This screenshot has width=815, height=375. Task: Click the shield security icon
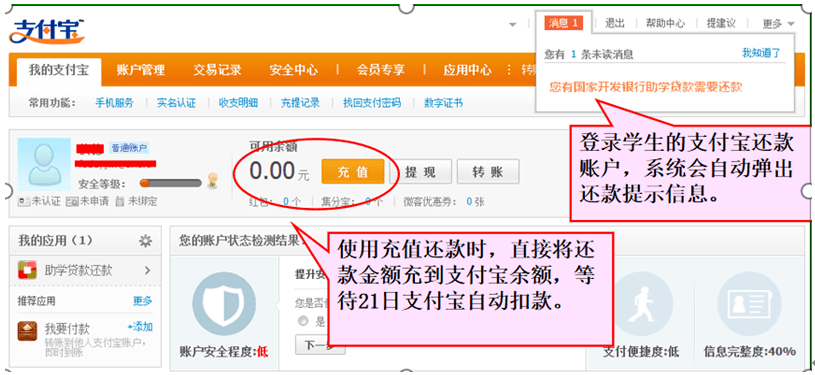click(224, 304)
